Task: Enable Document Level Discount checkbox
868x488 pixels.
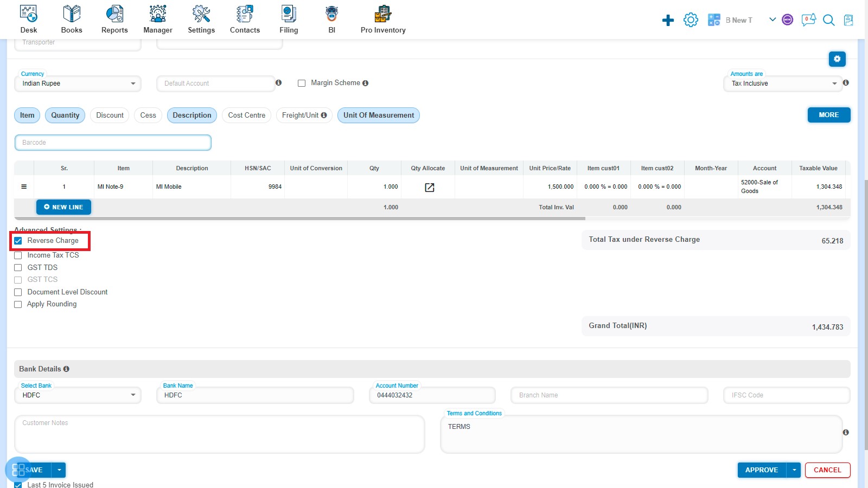Action: (x=18, y=292)
